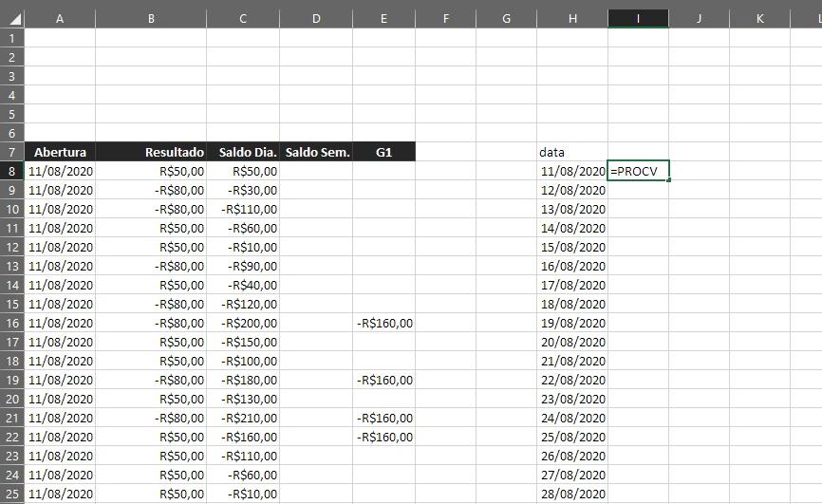This screenshot has height=504, width=822.
Task: Select column F header
Action: [x=445, y=19]
